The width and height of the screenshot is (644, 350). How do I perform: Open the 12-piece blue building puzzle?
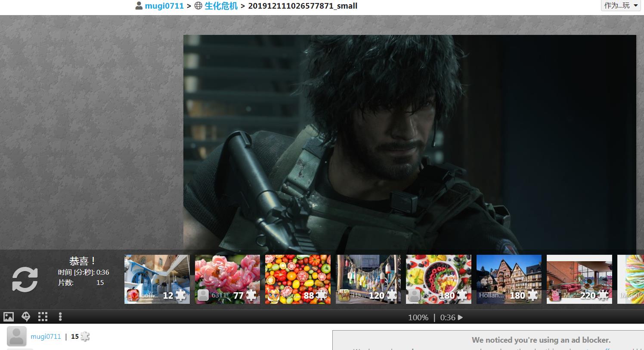click(157, 279)
